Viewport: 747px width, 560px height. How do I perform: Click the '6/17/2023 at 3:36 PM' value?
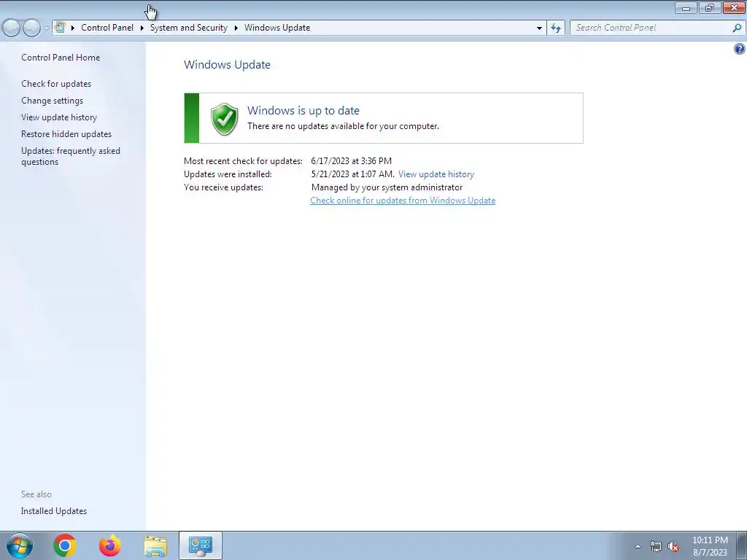pos(351,161)
